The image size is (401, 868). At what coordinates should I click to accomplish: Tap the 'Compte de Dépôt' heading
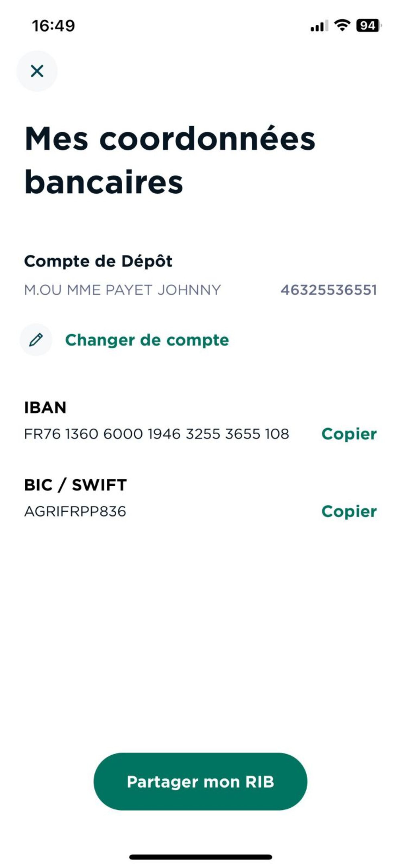pyautogui.click(x=98, y=261)
